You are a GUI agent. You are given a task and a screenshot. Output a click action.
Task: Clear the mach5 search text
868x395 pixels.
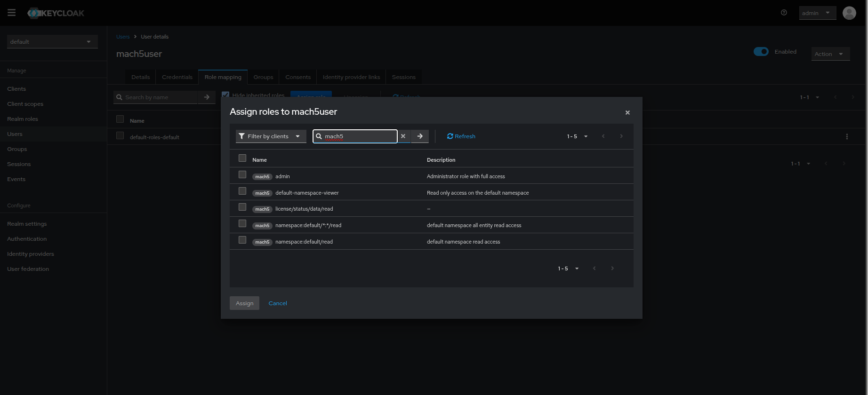click(x=403, y=136)
